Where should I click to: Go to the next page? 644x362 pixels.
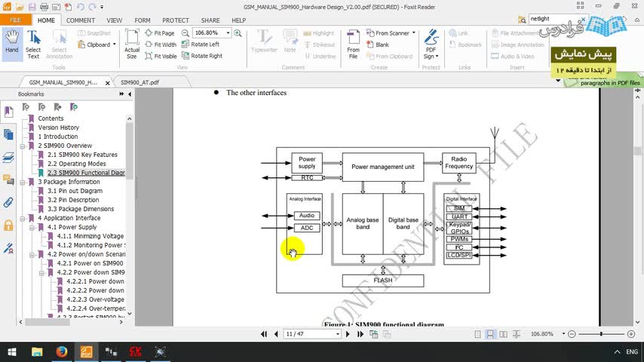348,334
